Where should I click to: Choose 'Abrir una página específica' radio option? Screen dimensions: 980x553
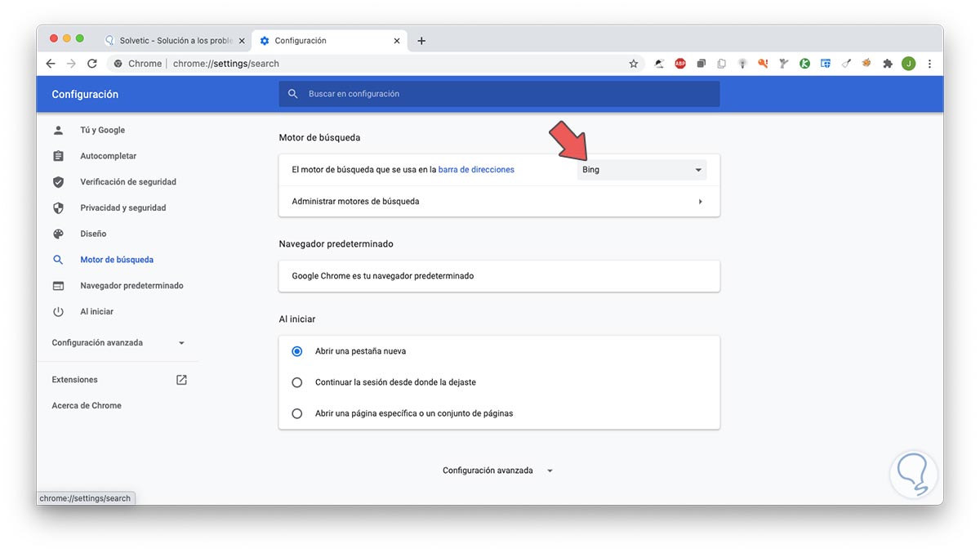[297, 413]
